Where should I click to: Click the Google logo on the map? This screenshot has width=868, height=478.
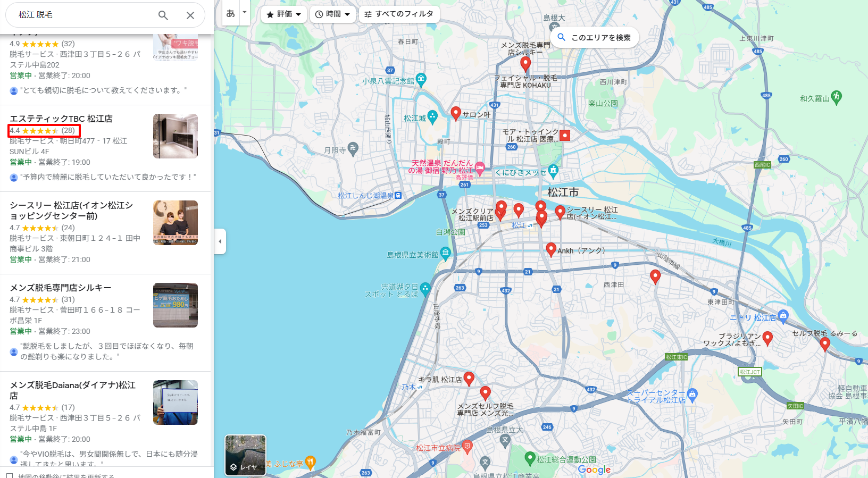click(594, 469)
